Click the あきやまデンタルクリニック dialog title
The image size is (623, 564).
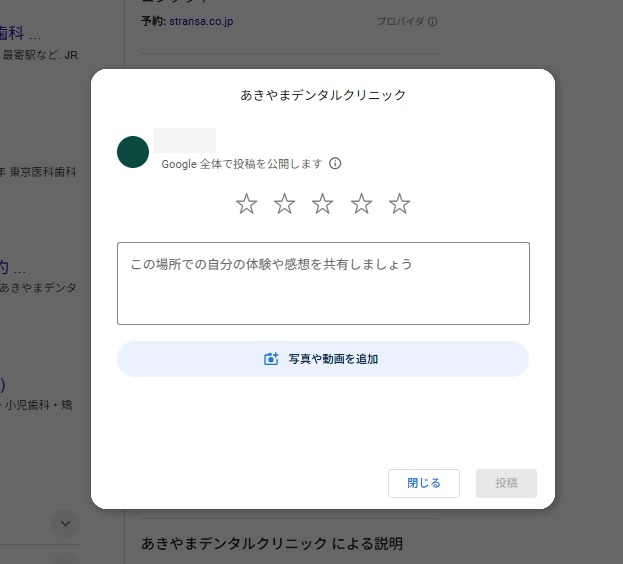[x=323, y=95]
